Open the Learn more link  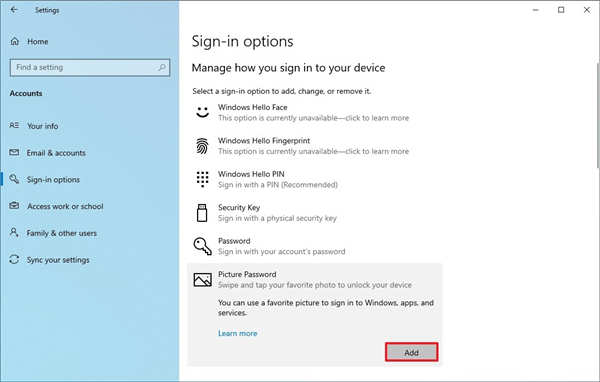tap(238, 333)
